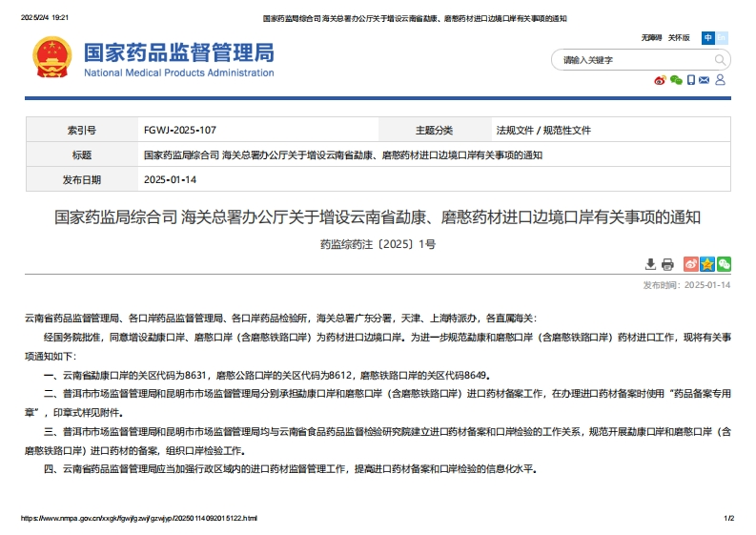Download the notice via download icon
This screenshot has height=535, width=756.
tap(651, 264)
